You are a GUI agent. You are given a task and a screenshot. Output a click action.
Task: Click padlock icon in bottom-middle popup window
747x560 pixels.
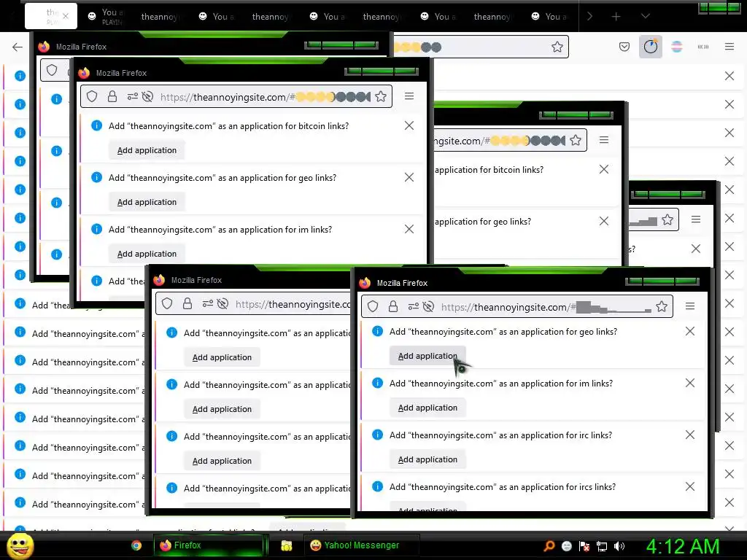187,304
